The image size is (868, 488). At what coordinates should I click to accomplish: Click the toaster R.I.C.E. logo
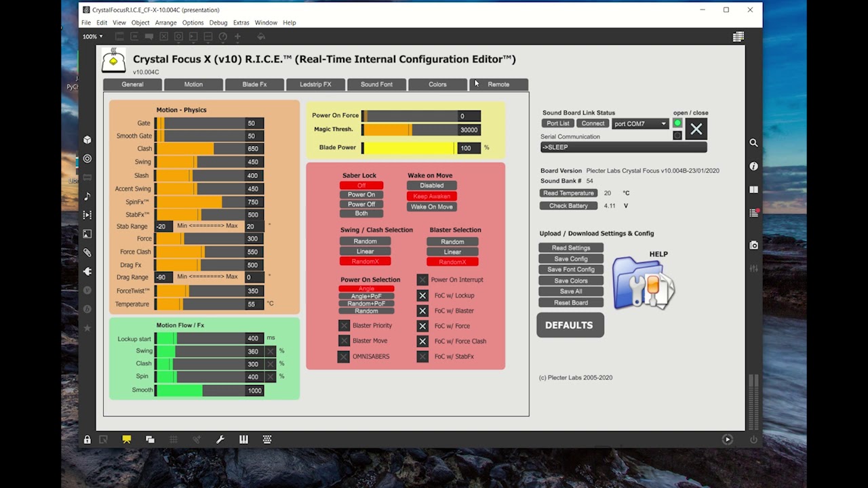(114, 60)
